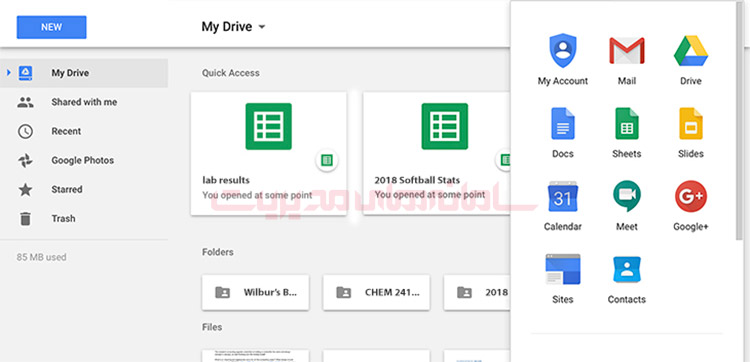This screenshot has height=362, width=750.
Task: Click the Folders section heading
Action: coord(218,252)
